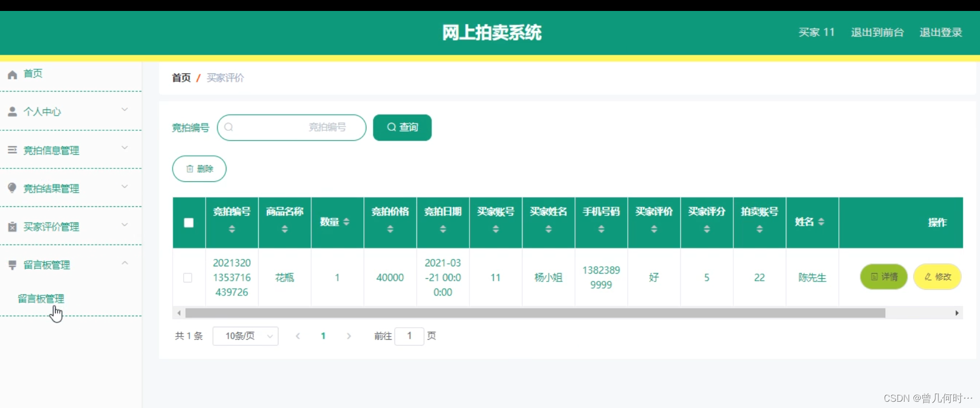Click the current page number 1
This screenshot has width=980, height=408.
click(x=323, y=336)
